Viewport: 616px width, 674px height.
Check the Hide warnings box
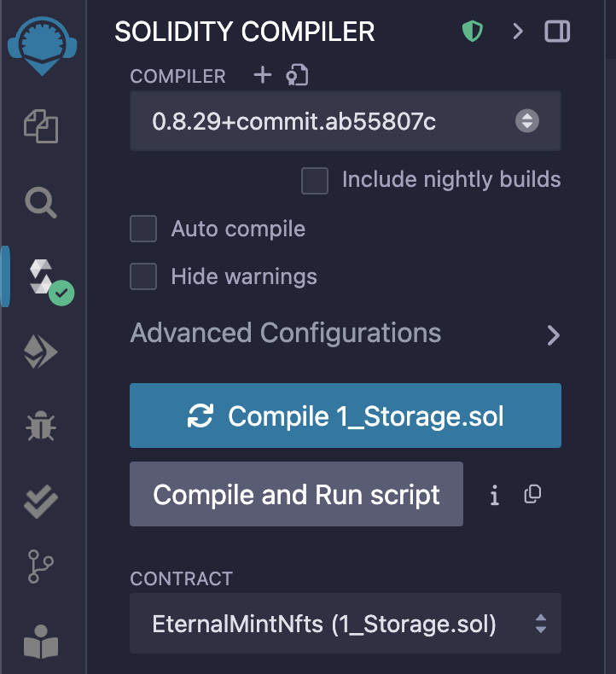143,276
